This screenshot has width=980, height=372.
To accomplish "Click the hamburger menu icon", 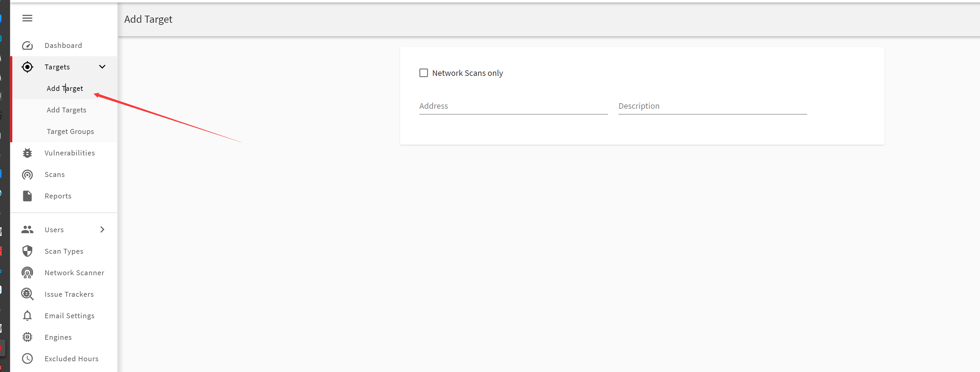I will (x=27, y=18).
